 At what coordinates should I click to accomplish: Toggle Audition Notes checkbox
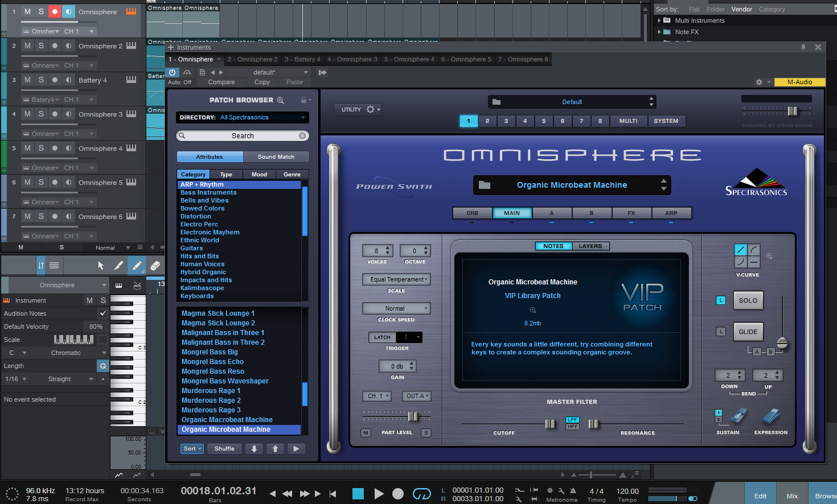[103, 313]
